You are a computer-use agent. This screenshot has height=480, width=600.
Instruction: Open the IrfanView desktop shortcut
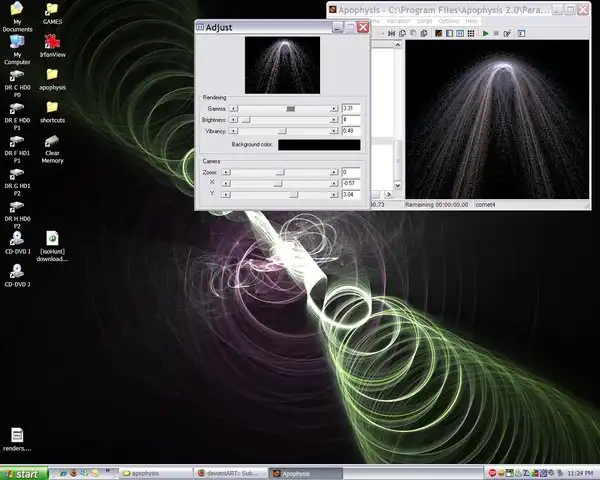(52, 41)
